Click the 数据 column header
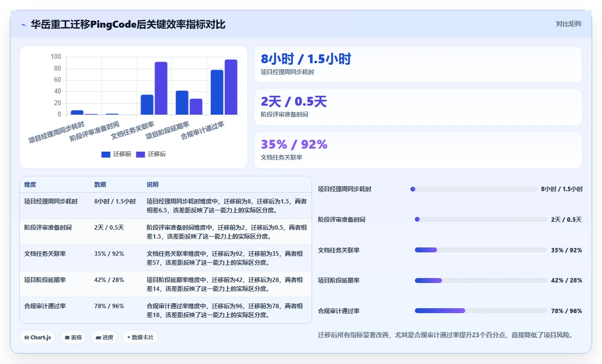 click(100, 185)
